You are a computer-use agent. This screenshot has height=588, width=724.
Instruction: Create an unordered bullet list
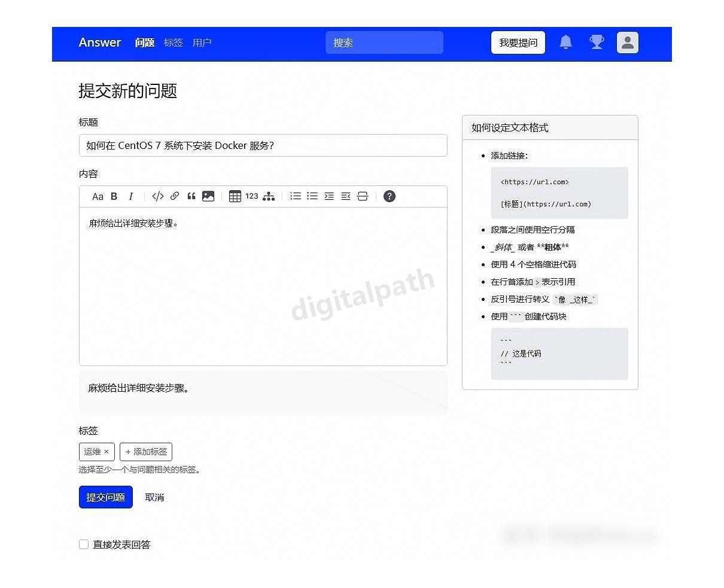[312, 196]
